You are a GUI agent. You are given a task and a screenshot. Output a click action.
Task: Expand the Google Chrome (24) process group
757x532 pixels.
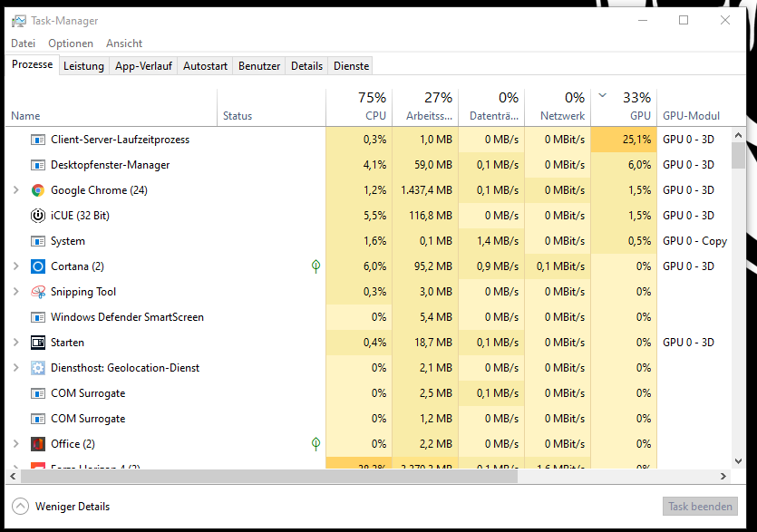[x=16, y=190]
